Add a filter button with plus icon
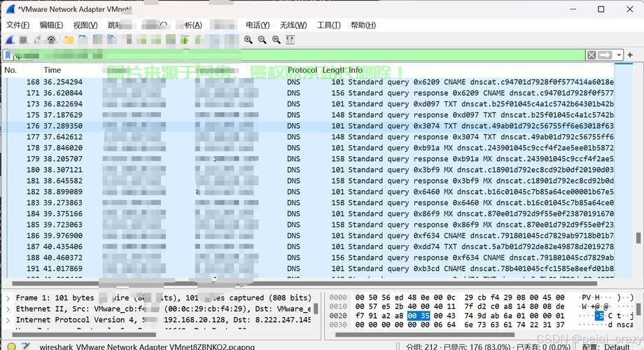 point(630,55)
